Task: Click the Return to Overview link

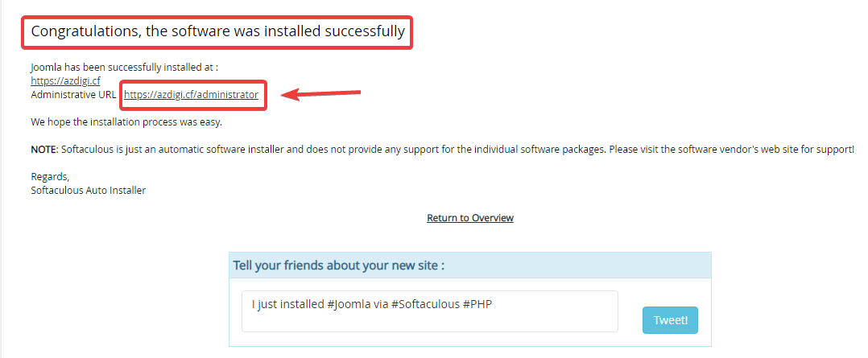Action: pos(470,218)
